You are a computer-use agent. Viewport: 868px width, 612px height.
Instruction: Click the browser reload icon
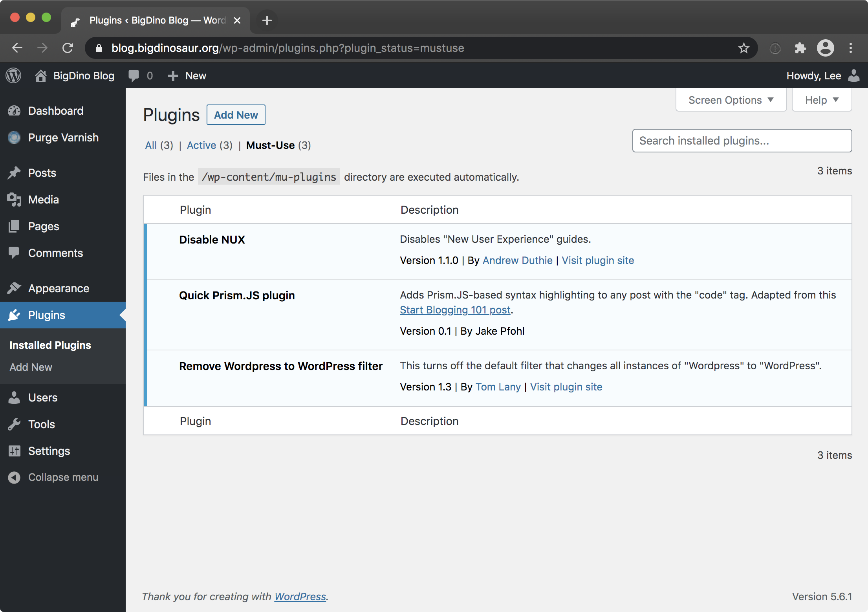point(68,48)
